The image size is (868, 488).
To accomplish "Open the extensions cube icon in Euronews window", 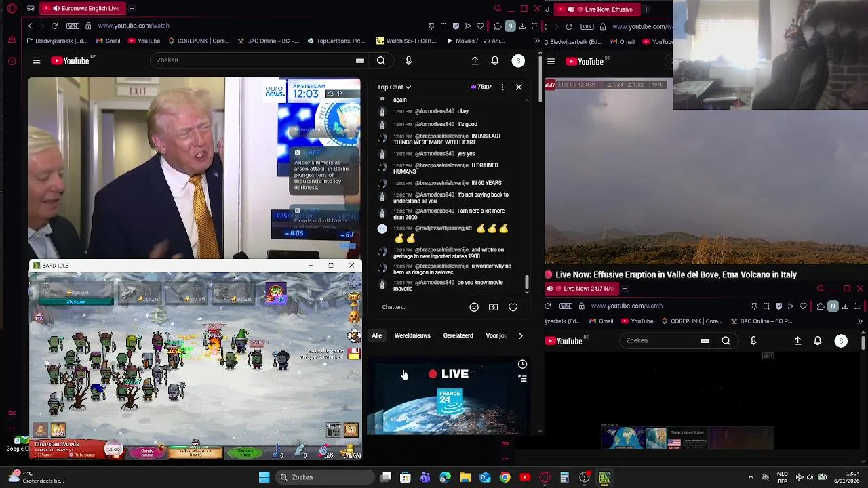I will click(x=498, y=26).
